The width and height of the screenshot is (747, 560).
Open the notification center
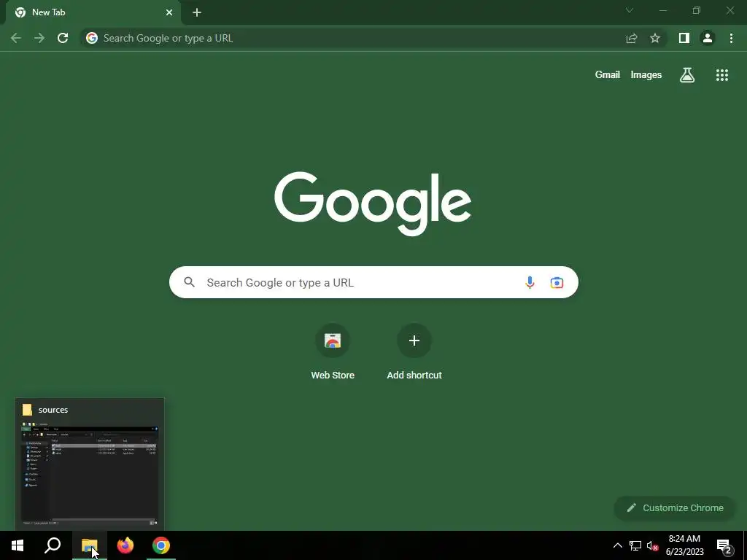point(724,545)
